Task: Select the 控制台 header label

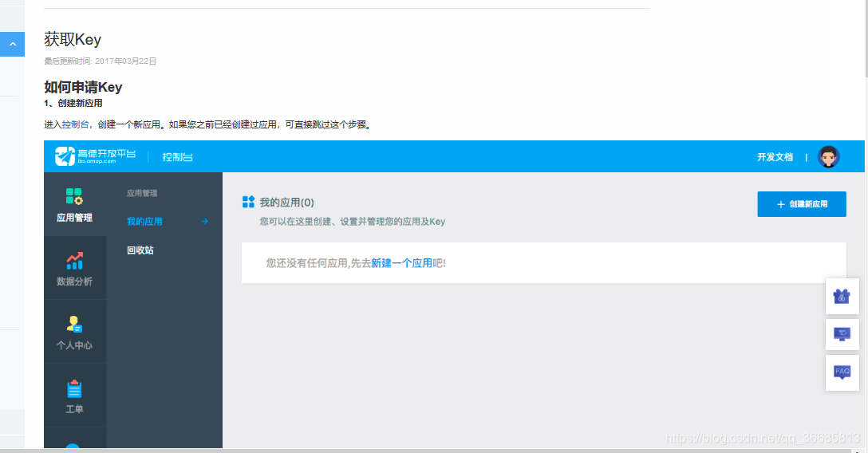Action: point(177,157)
